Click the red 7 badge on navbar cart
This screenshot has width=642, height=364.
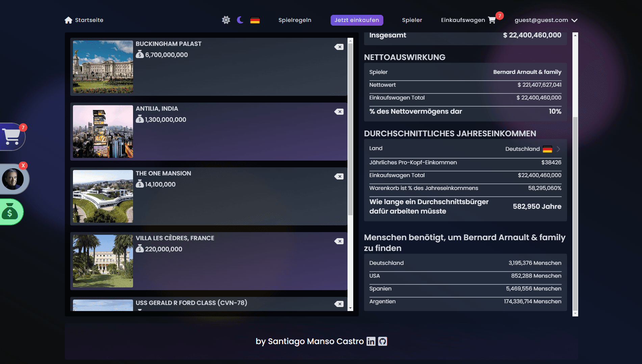coord(499,16)
